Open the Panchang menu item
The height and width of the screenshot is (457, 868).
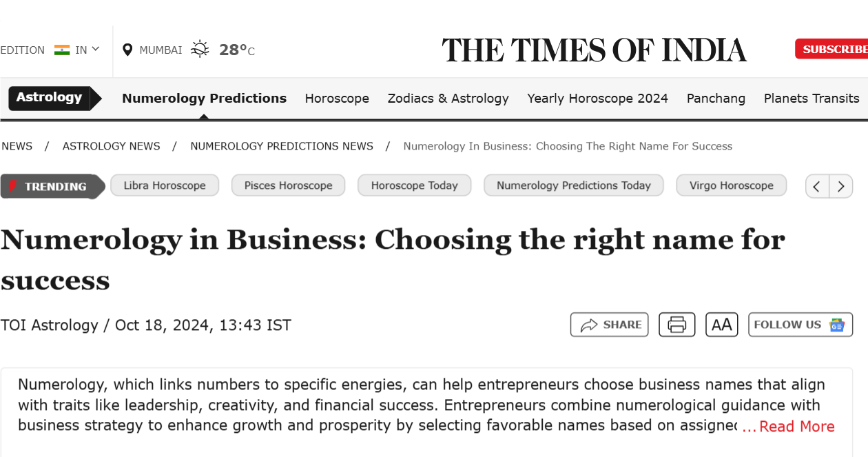(x=716, y=98)
